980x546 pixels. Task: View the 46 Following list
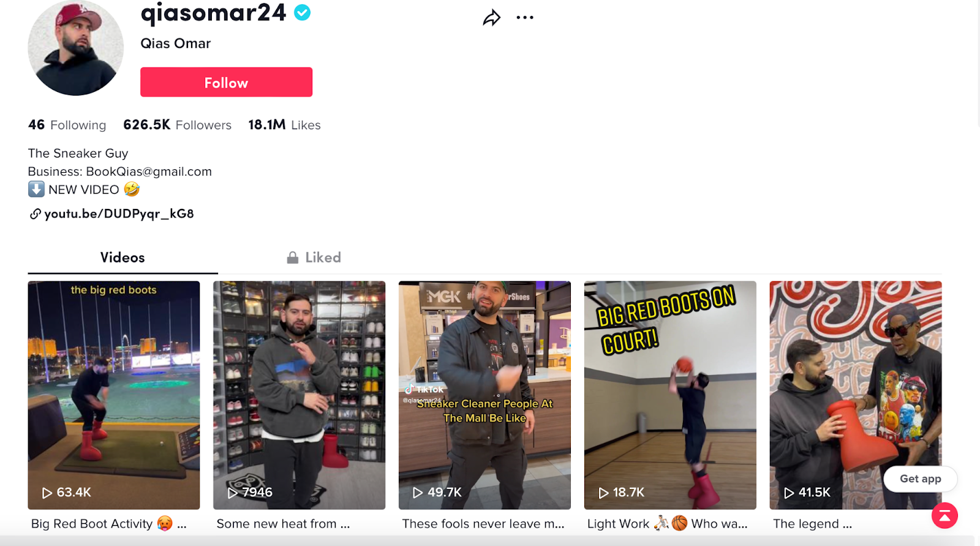[x=67, y=125]
